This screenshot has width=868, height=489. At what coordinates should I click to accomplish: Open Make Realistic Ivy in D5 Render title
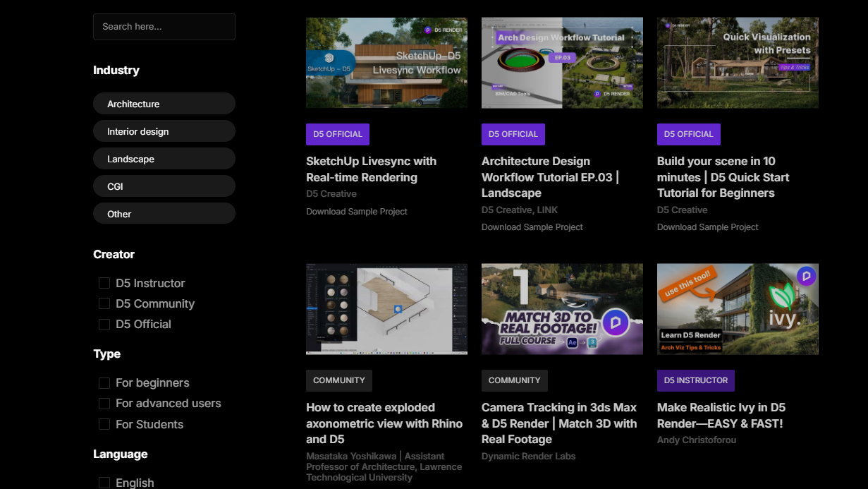pos(721,416)
